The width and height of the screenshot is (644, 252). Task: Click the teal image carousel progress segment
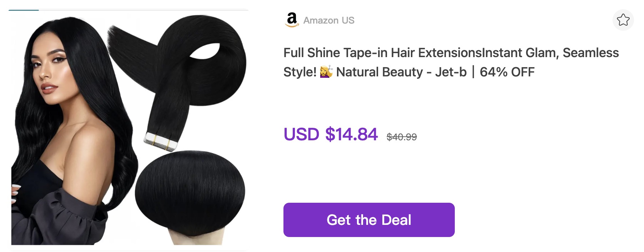coord(24,10)
